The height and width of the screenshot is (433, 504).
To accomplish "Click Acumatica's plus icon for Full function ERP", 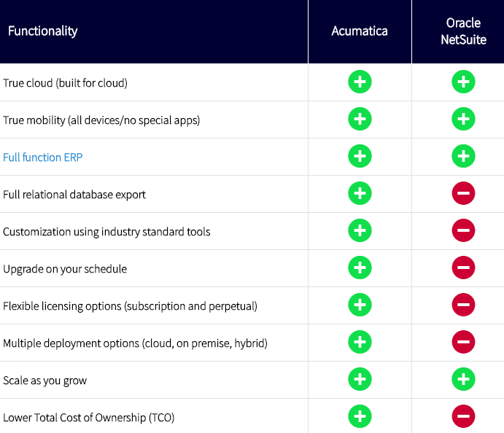I will [x=360, y=157].
